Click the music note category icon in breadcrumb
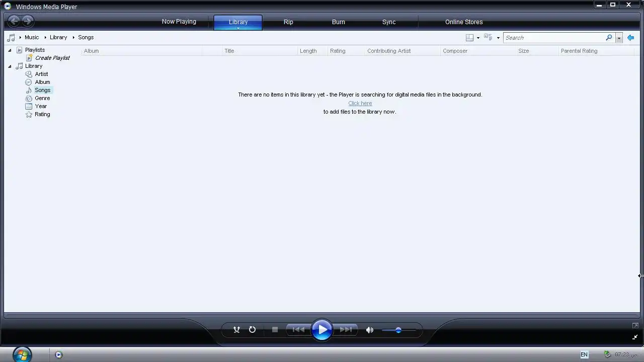This screenshot has height=362, width=644. pyautogui.click(x=11, y=37)
